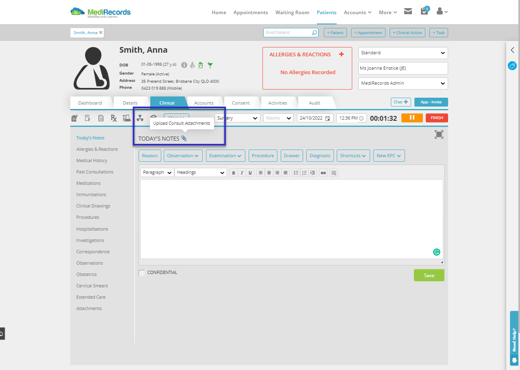Open the Paragraph style dropdown

[x=157, y=172]
